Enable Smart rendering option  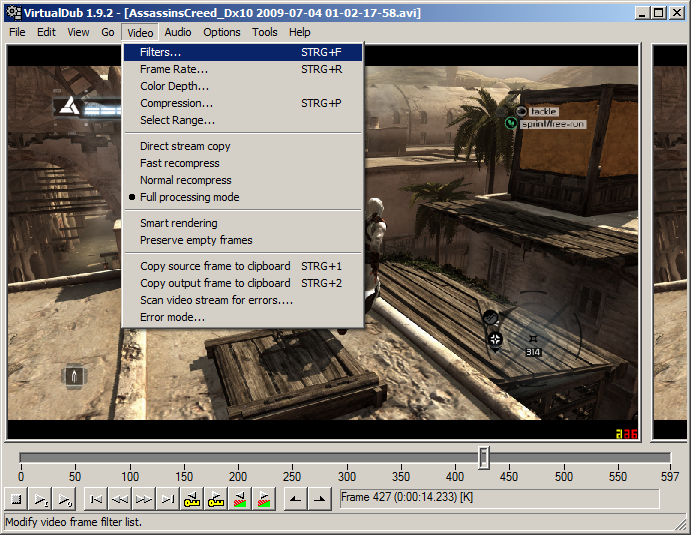click(x=178, y=223)
